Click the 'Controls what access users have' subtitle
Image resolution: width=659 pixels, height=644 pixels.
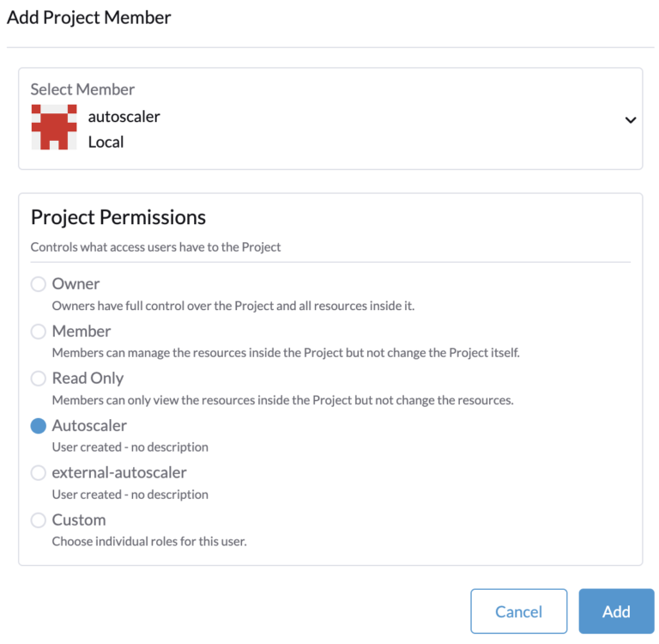tap(155, 247)
